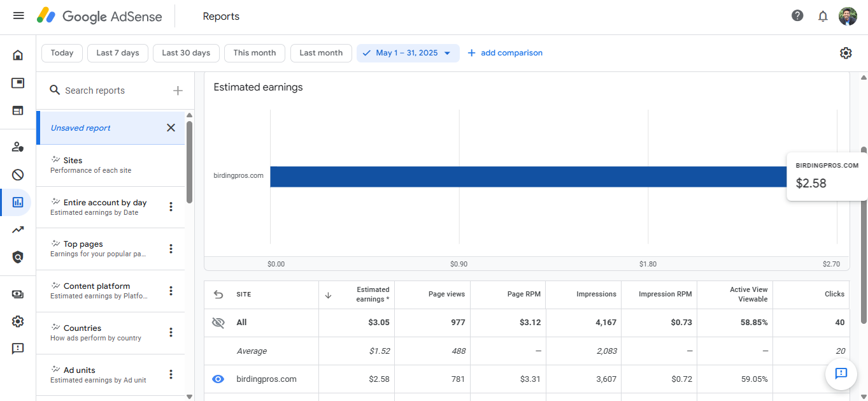
Task: Click birdingpros.com site name in table
Action: (266, 379)
